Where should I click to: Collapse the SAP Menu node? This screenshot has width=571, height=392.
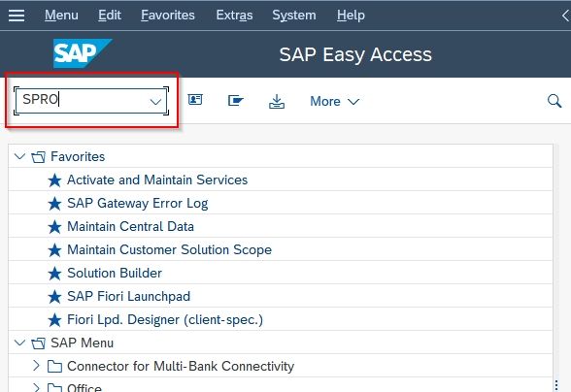[x=19, y=343]
